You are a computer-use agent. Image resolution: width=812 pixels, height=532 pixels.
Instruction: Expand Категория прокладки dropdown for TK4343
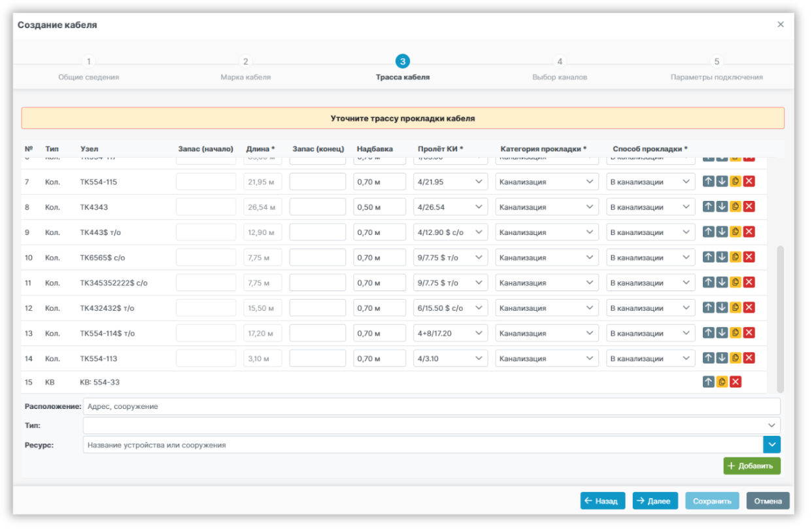(x=547, y=207)
